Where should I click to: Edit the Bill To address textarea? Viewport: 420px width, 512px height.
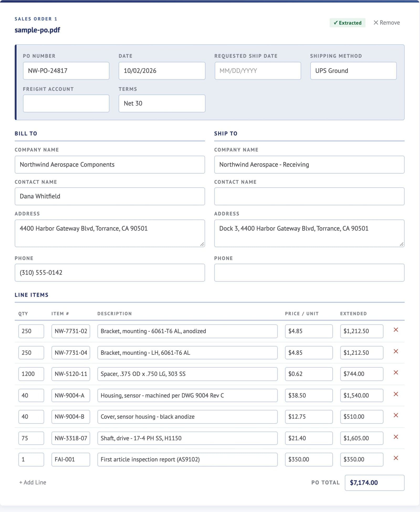click(110, 233)
